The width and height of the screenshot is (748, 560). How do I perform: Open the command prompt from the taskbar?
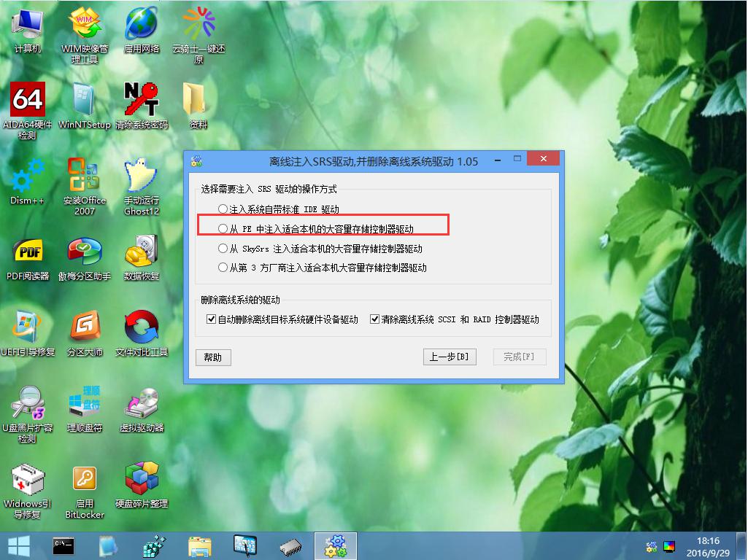click(x=63, y=545)
